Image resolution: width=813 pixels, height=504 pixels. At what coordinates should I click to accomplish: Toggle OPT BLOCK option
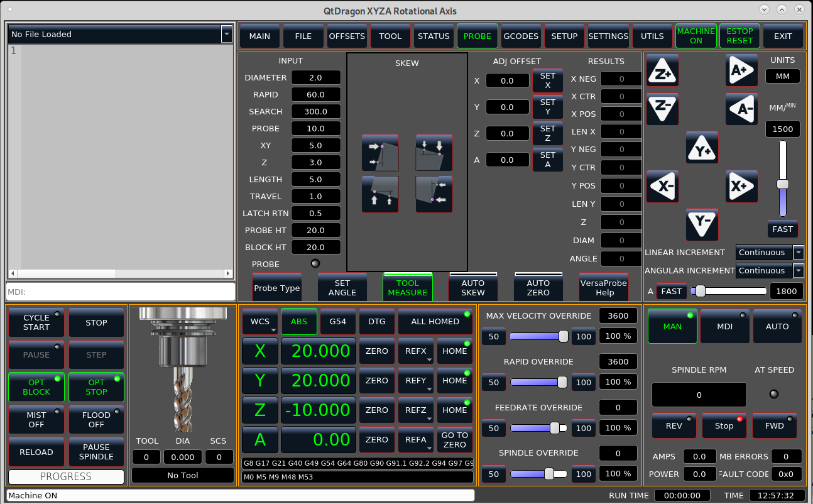tap(36, 387)
